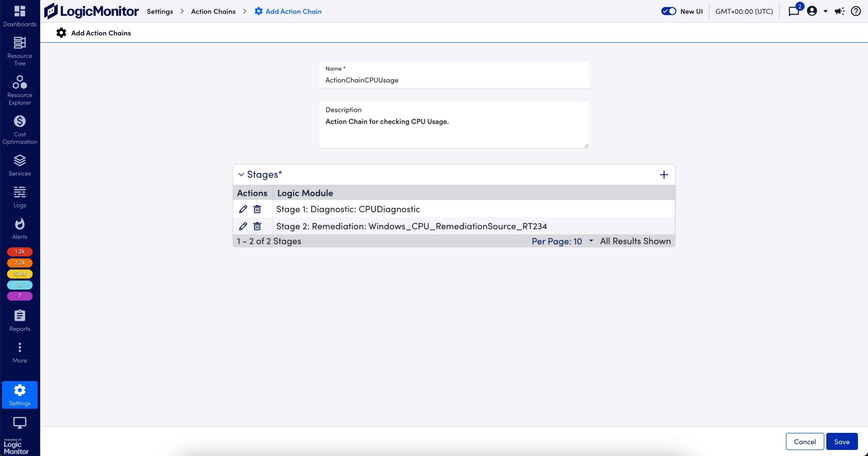Add a new stage with the plus icon

(x=664, y=174)
